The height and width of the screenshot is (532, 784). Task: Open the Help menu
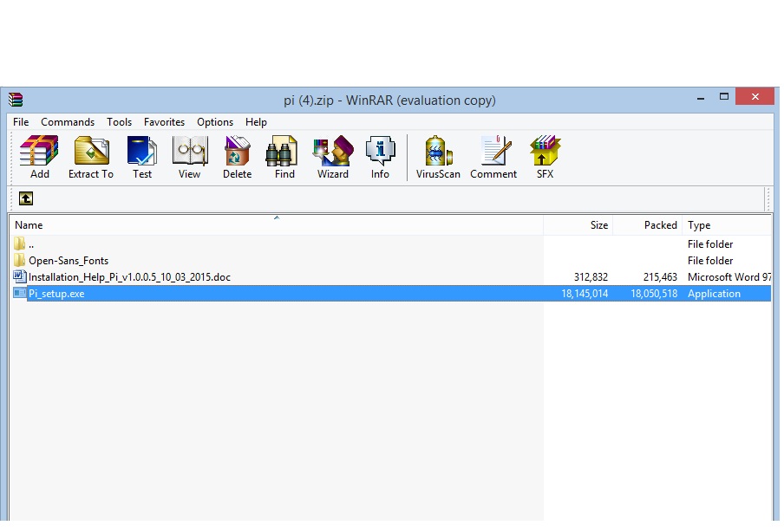[256, 122]
